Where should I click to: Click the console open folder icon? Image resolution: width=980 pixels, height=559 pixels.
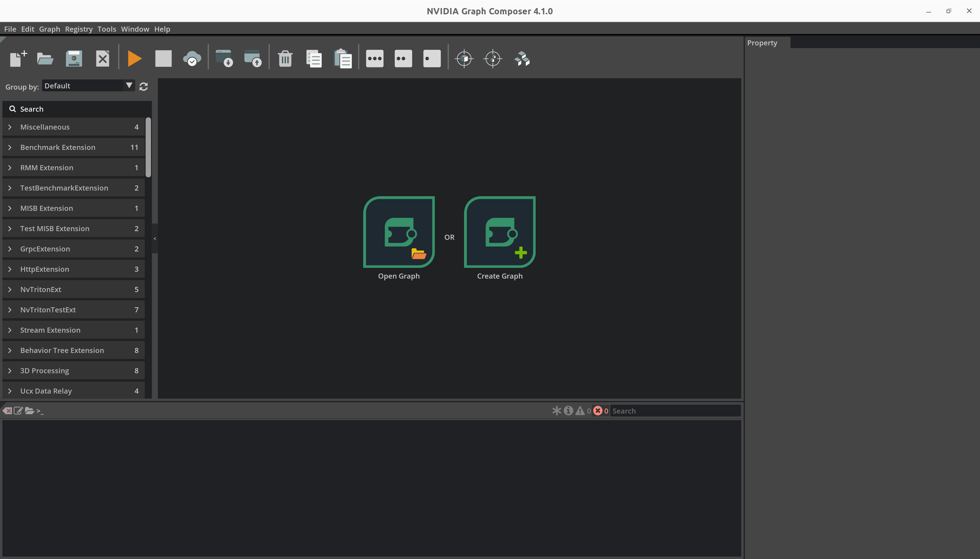click(30, 411)
